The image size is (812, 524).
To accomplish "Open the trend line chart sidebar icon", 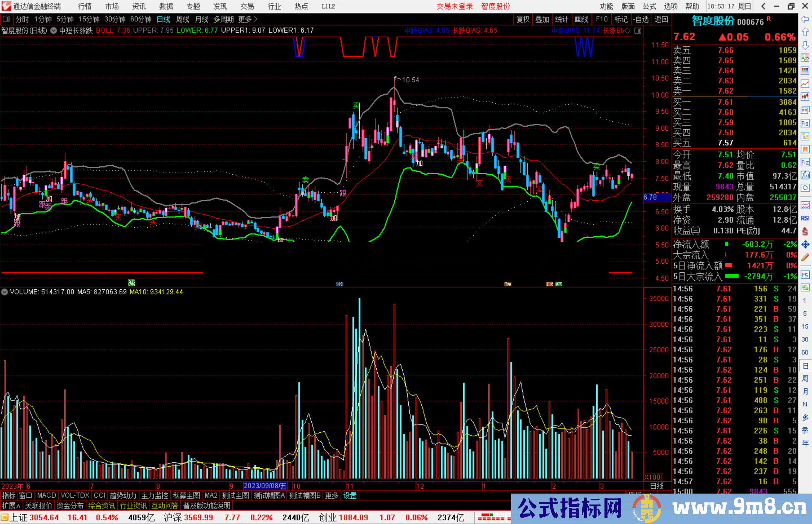I will tap(805, 84).
